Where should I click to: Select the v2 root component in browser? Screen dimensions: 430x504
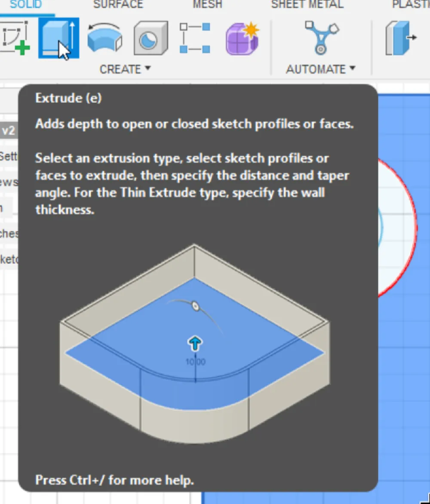(x=9, y=131)
